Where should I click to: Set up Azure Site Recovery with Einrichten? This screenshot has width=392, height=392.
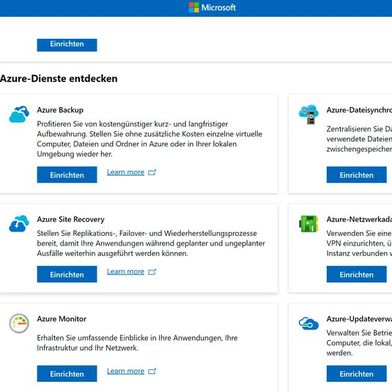click(x=67, y=274)
